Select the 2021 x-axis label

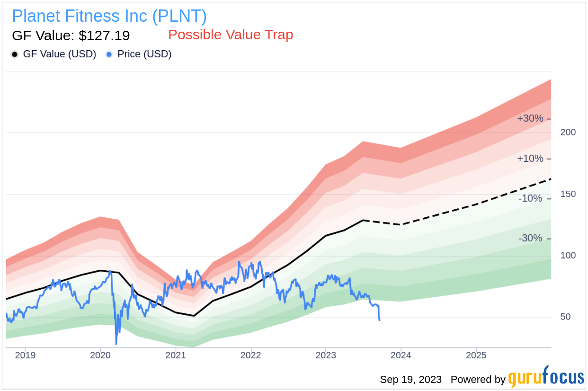[176, 355]
